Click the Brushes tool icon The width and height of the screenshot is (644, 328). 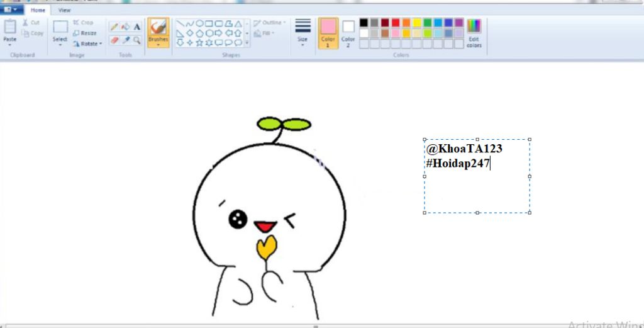pyautogui.click(x=158, y=27)
